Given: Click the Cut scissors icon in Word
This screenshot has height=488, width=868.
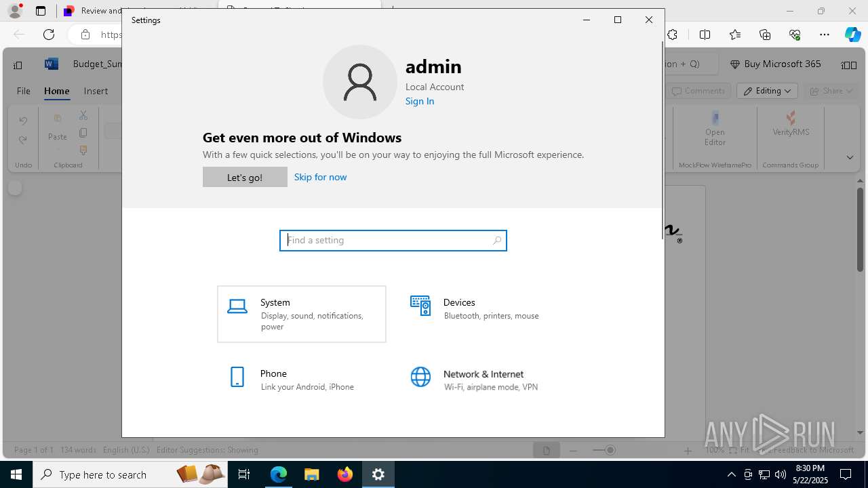Looking at the screenshot, I should tap(83, 116).
